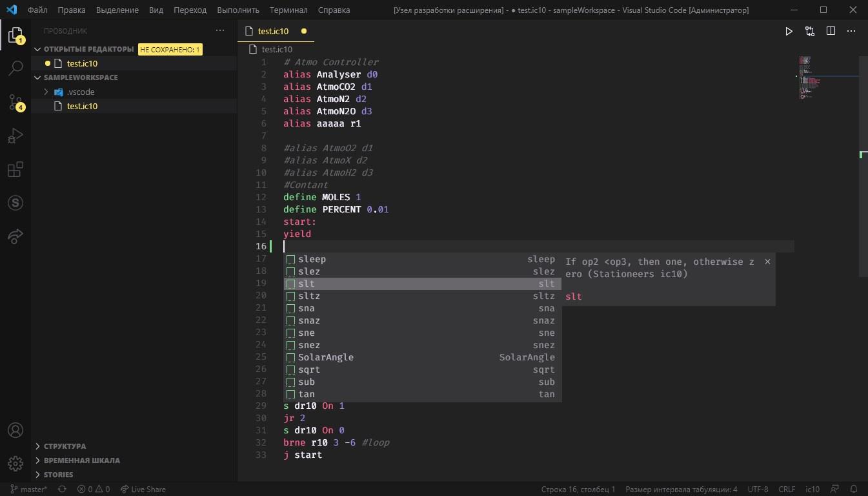Image resolution: width=868 pixels, height=496 pixels.
Task: Open the Search view icon
Action: [15, 68]
